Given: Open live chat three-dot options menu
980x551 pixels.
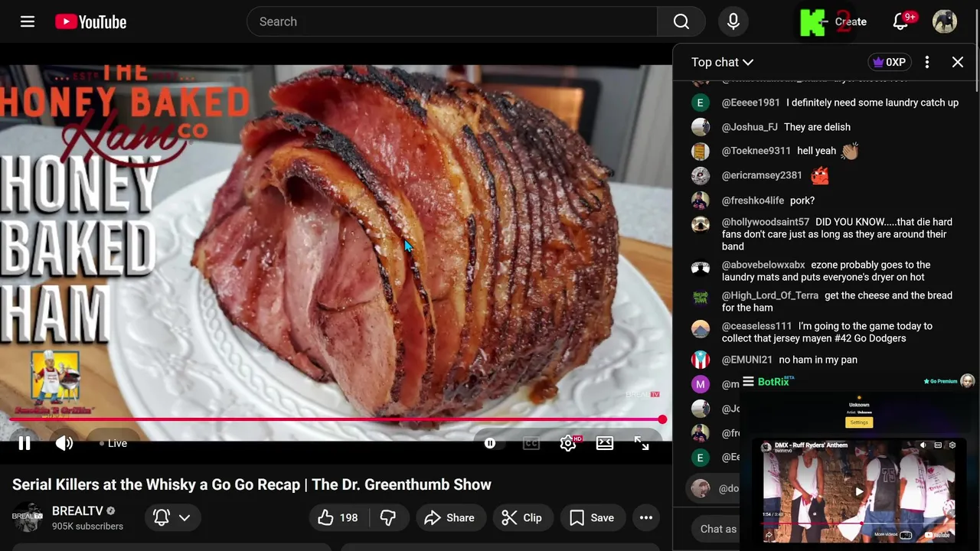Looking at the screenshot, I should coord(927,62).
